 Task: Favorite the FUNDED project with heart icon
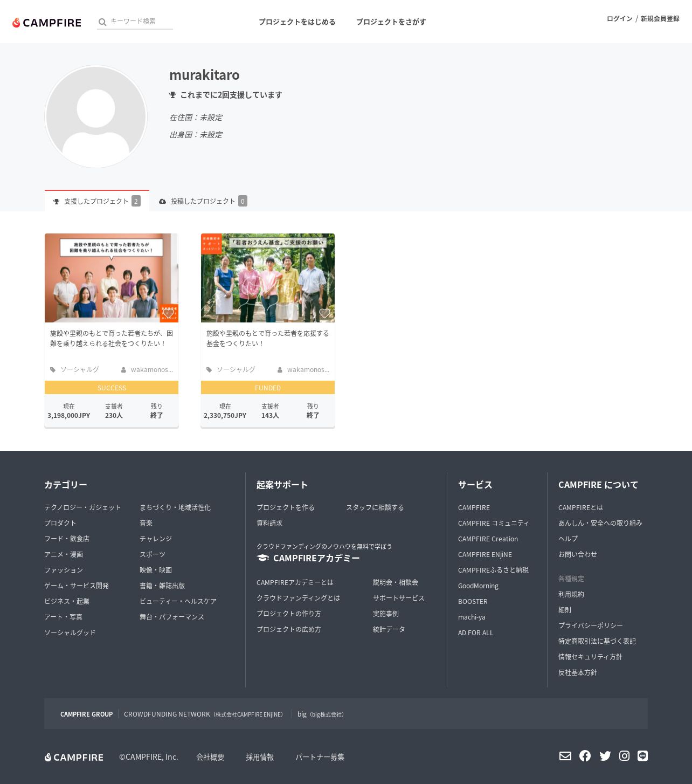pos(324,313)
